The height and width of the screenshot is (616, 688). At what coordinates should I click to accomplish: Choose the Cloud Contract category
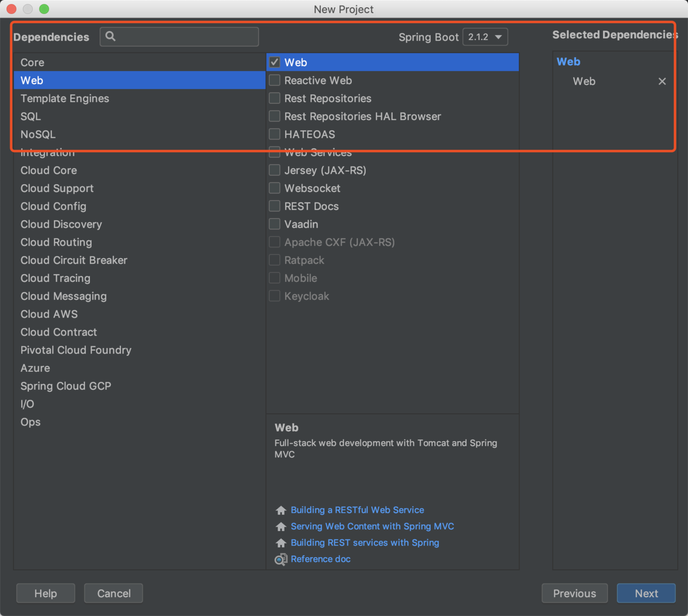click(x=140, y=332)
